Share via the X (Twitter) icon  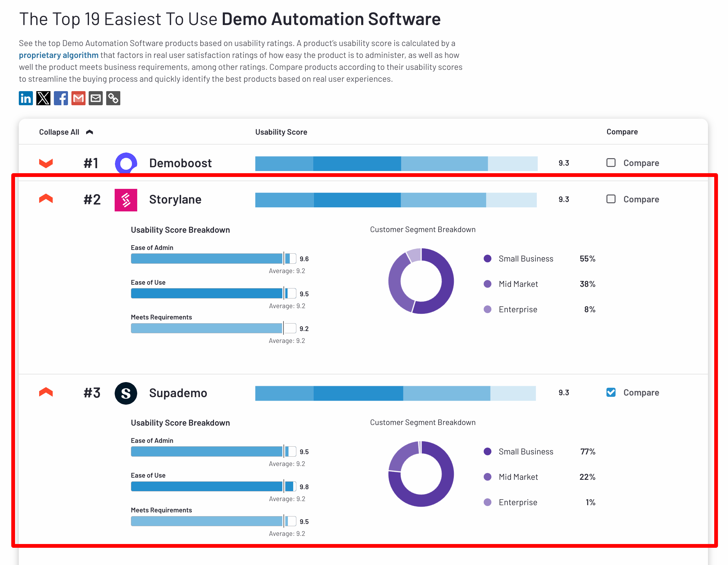43,98
